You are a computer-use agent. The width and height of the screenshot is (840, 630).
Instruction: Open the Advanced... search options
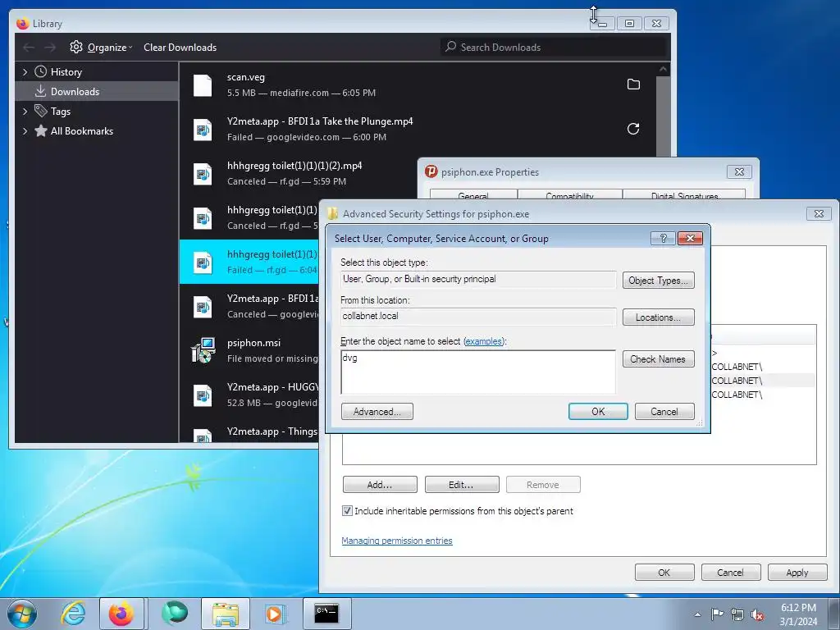pos(377,412)
